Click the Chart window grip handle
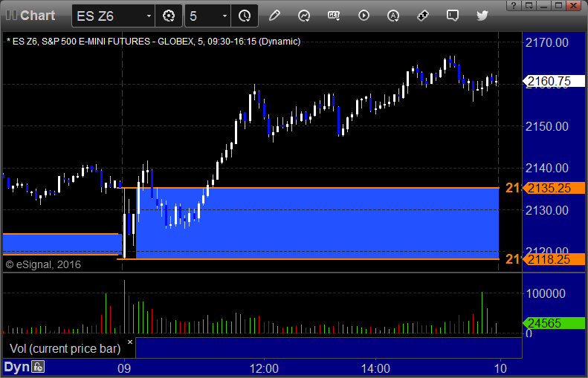Viewport: 588px width, 378px height. pos(11,16)
